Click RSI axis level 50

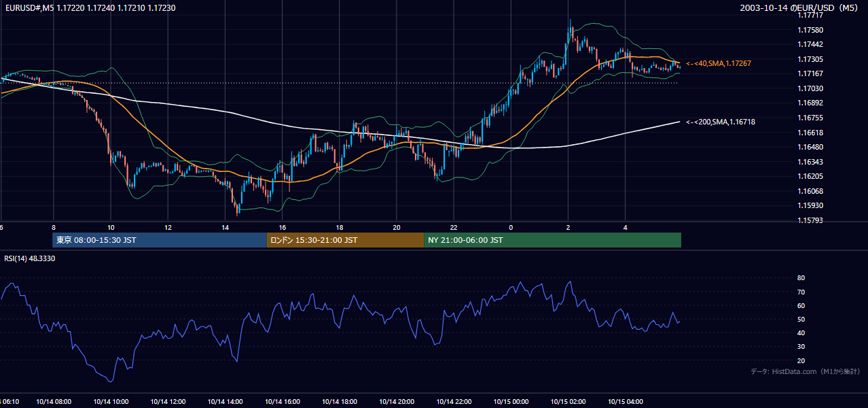(x=801, y=319)
